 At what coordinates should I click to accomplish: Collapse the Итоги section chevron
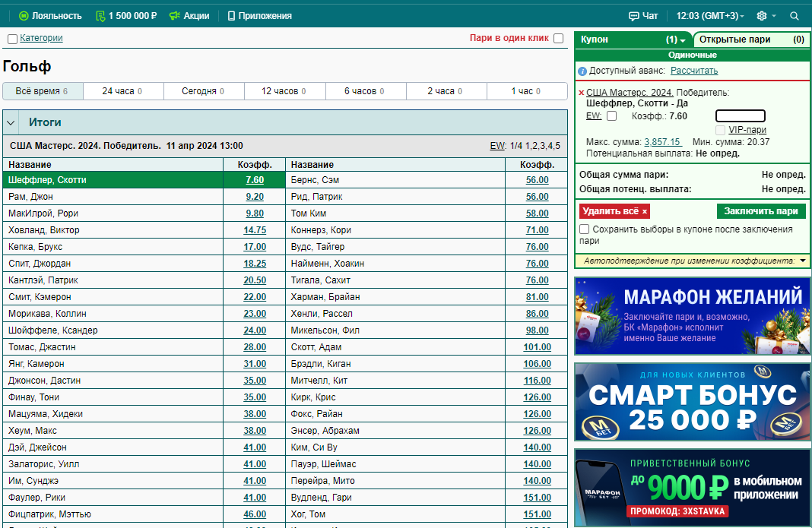point(11,122)
